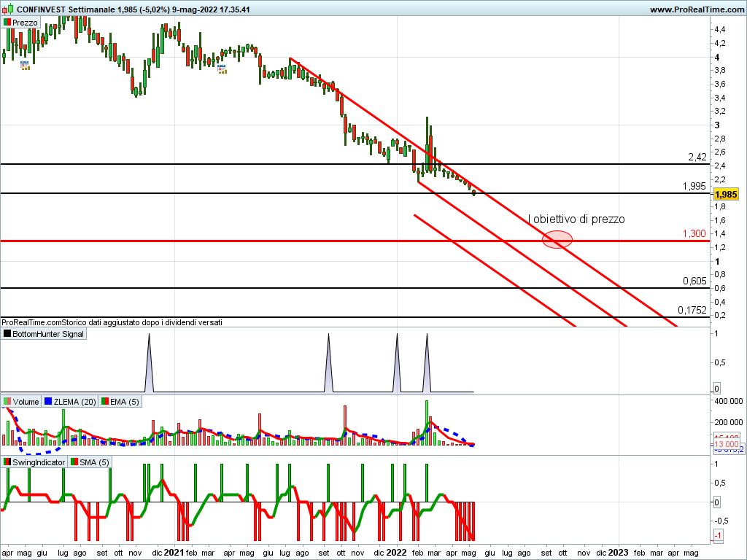Click the 2023 label on the time axis

pos(619,553)
